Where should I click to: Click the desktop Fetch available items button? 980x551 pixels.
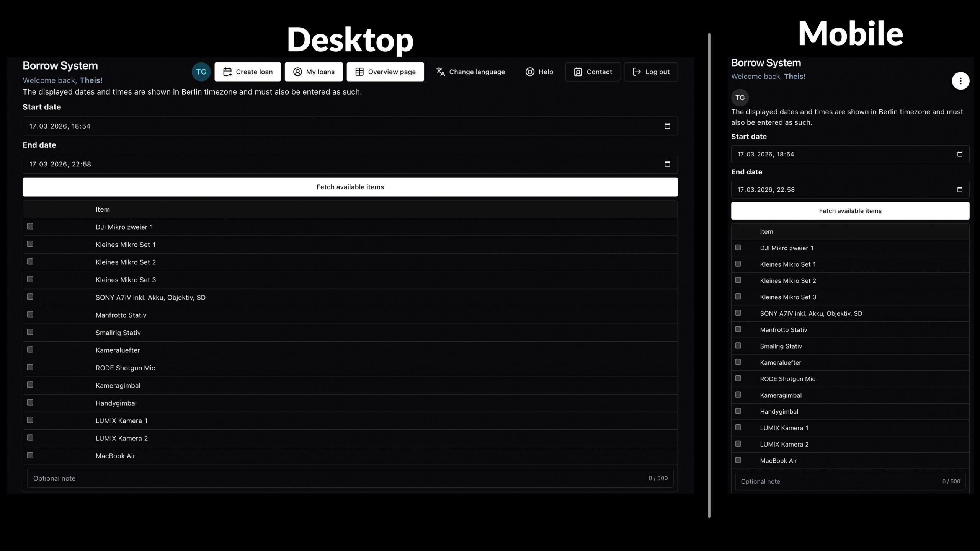click(350, 187)
